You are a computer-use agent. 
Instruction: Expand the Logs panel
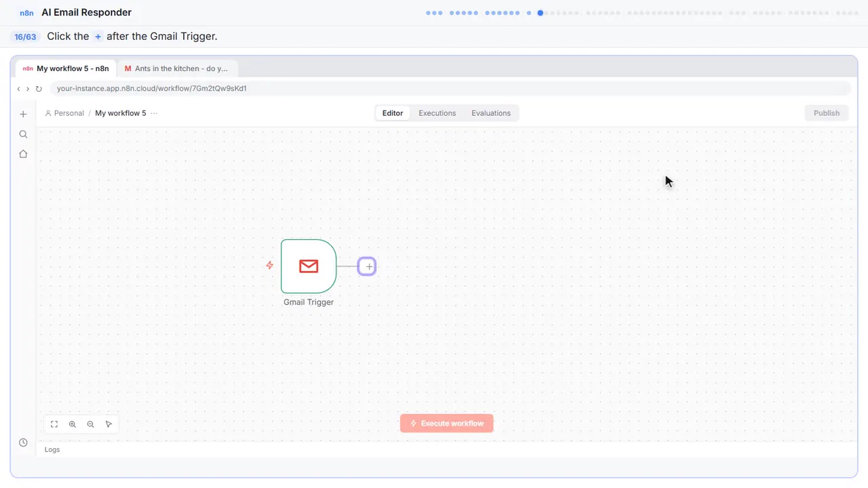point(52,449)
